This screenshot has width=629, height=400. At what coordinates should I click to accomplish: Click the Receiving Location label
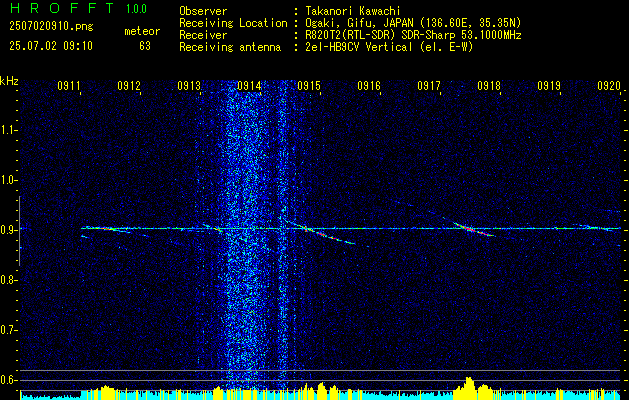pos(233,23)
